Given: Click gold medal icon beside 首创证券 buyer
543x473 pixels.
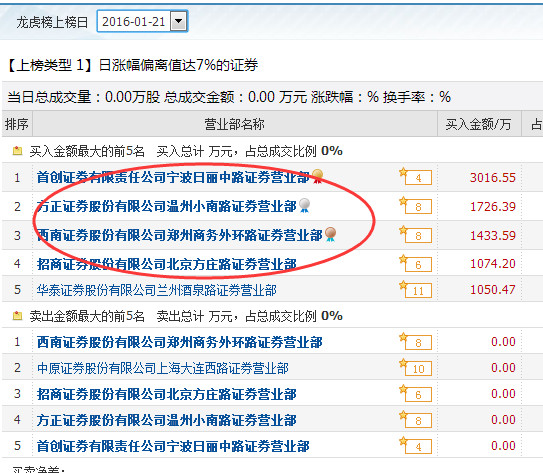Looking at the screenshot, I should (x=318, y=176).
